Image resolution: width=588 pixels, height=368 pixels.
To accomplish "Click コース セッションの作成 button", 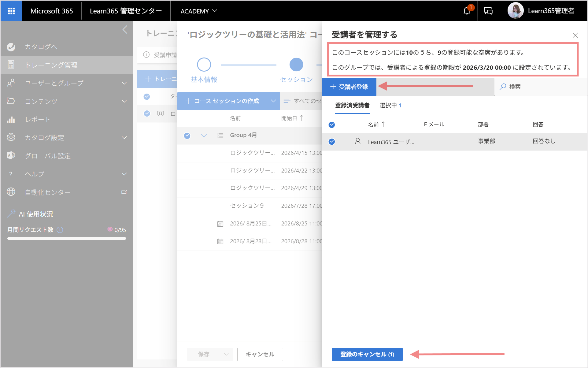I will coord(222,101).
